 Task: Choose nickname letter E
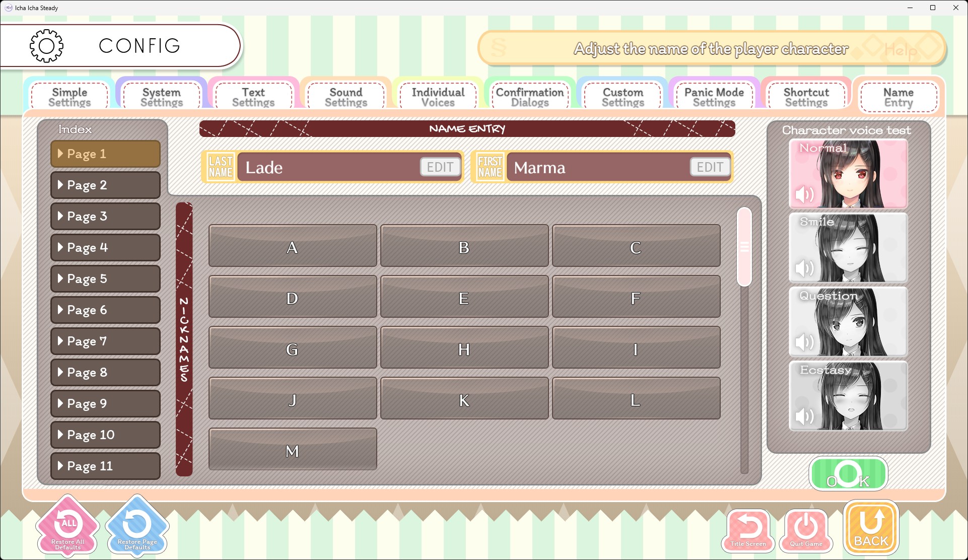(464, 297)
